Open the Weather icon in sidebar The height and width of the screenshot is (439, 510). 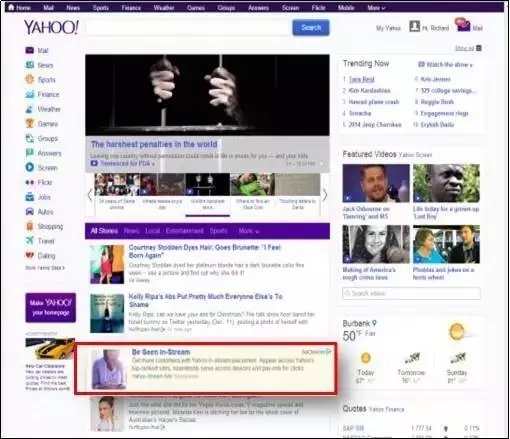pos(30,109)
